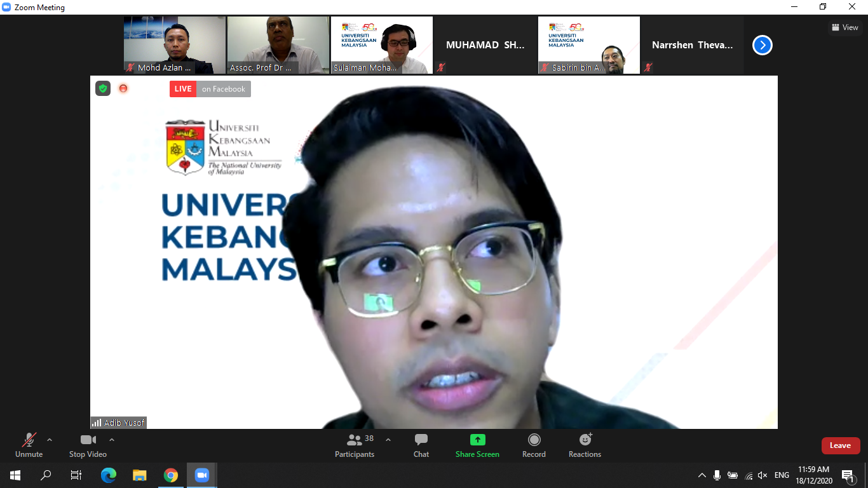Image resolution: width=868 pixels, height=488 pixels.
Task: Open the Chat panel
Action: click(x=421, y=445)
